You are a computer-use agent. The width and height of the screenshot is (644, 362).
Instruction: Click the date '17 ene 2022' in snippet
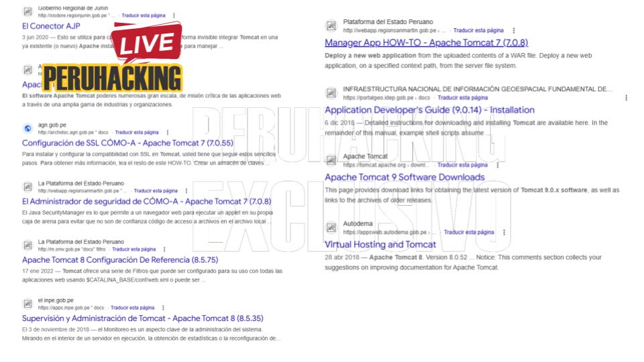38,271
